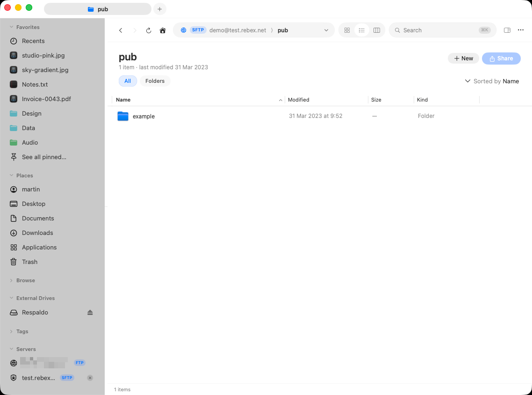Select the example folder icon
This screenshot has height=395, width=532.
click(x=123, y=116)
